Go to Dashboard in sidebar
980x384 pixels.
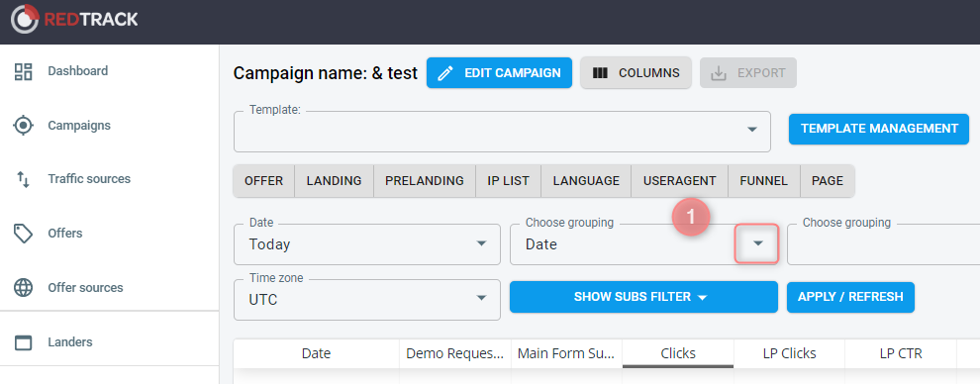(78, 71)
